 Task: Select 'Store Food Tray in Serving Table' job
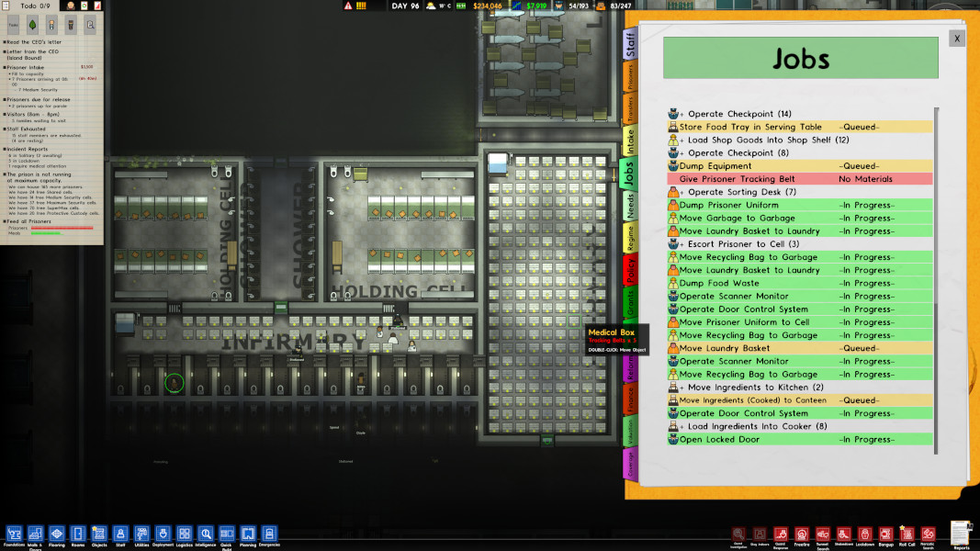point(800,127)
